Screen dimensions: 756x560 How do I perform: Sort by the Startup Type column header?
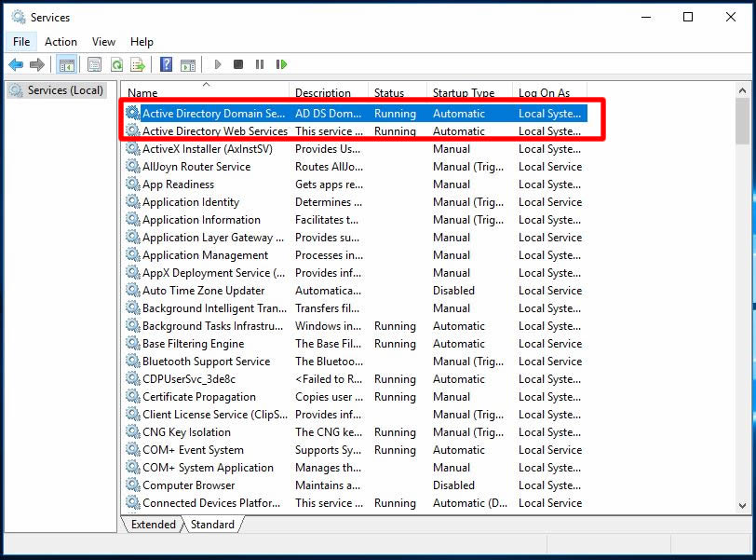point(464,93)
